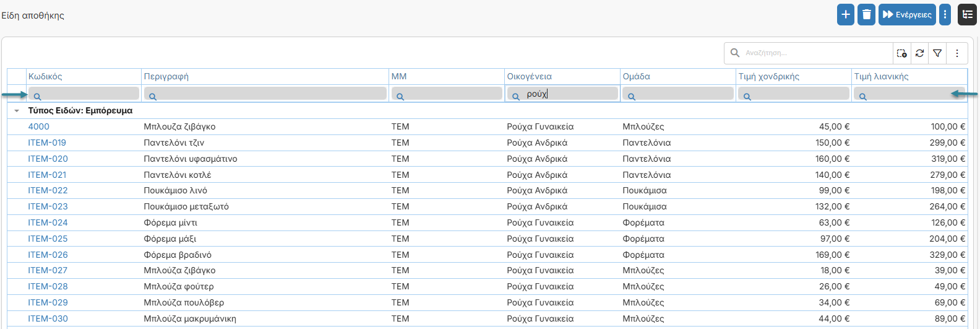Select the Πουκάμισο μεταξωτό cell

tap(265, 206)
